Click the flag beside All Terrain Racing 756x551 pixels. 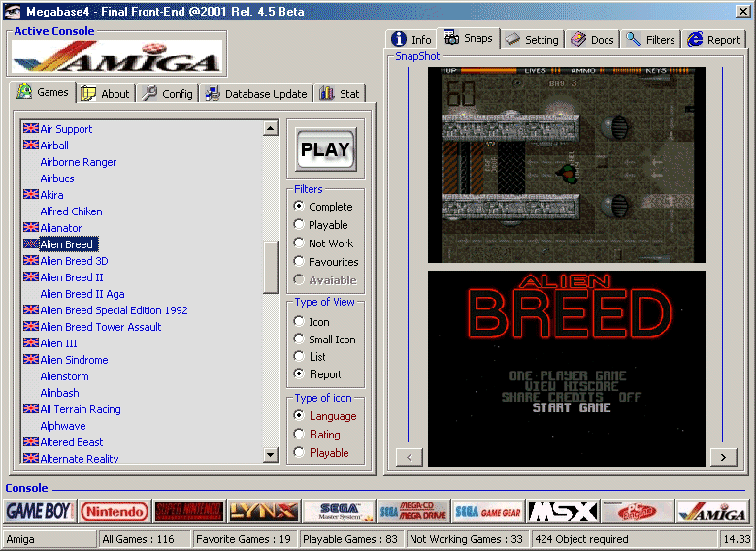(31, 408)
